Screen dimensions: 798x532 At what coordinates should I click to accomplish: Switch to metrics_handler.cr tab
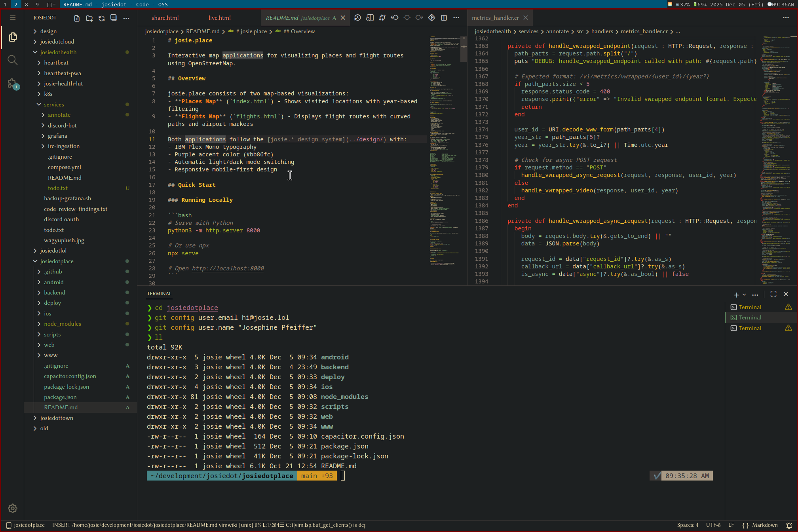pos(495,18)
